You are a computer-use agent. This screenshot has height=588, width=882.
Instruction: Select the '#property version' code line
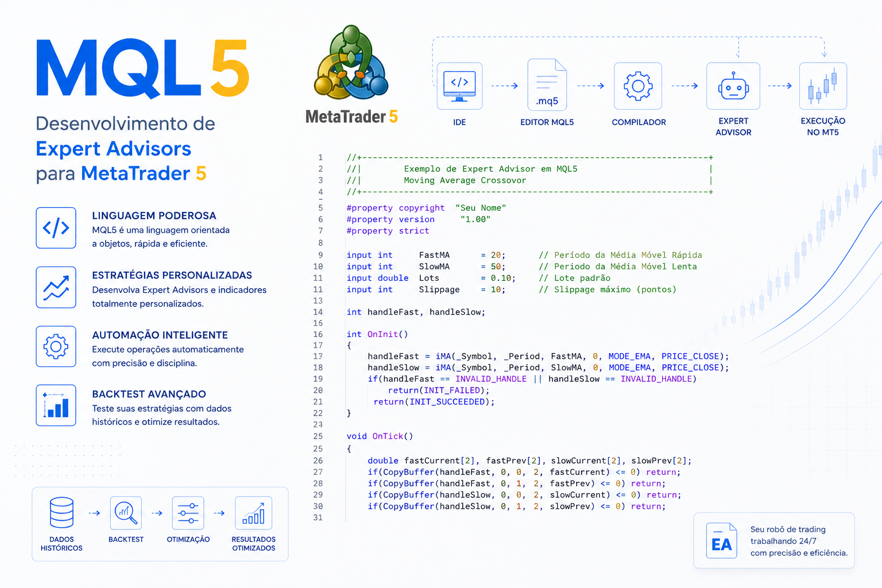[x=419, y=219]
